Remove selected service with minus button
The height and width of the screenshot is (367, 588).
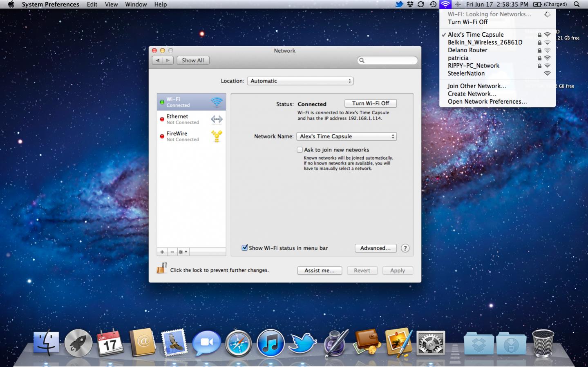172,252
